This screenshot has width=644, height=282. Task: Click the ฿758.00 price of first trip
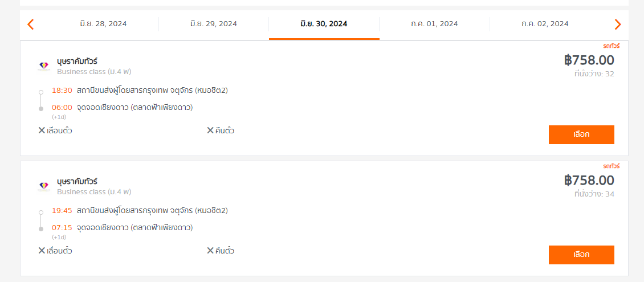click(x=589, y=60)
